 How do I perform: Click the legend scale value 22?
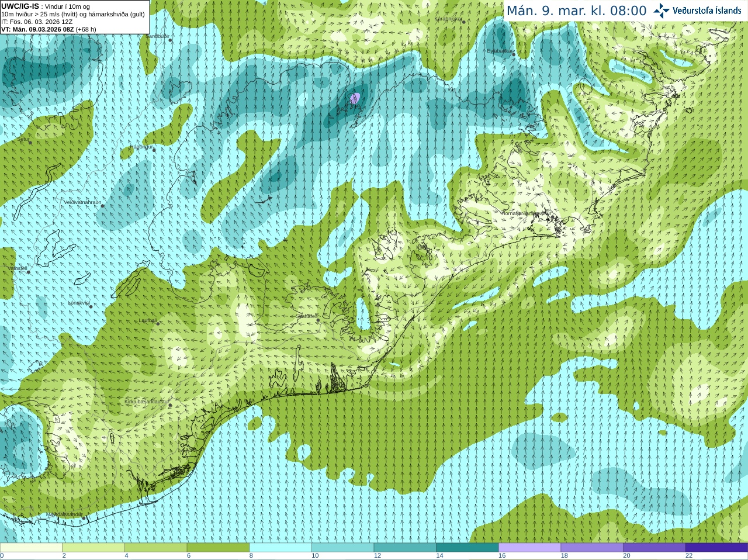coord(689,556)
